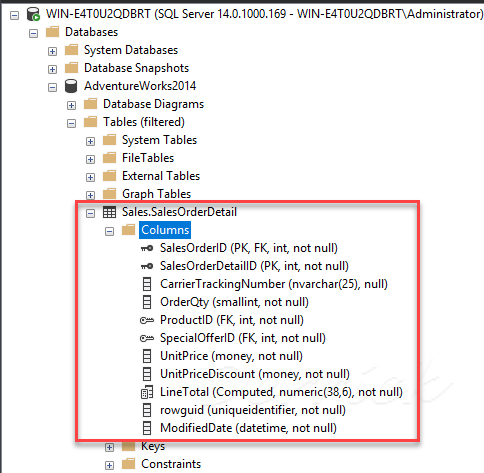Viewport: 484px width, 473px height.
Task: Expand the Database Snapshots node
Action: click(x=52, y=69)
